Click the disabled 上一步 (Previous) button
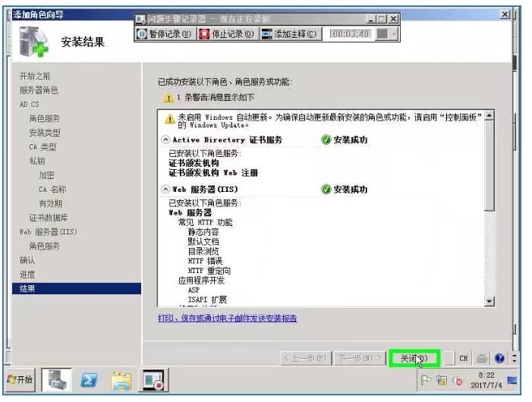The height and width of the screenshot is (402, 532). pos(306,358)
